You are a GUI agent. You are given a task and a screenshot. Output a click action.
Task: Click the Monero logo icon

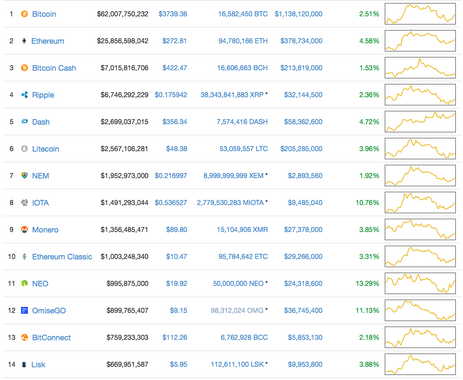24,229
